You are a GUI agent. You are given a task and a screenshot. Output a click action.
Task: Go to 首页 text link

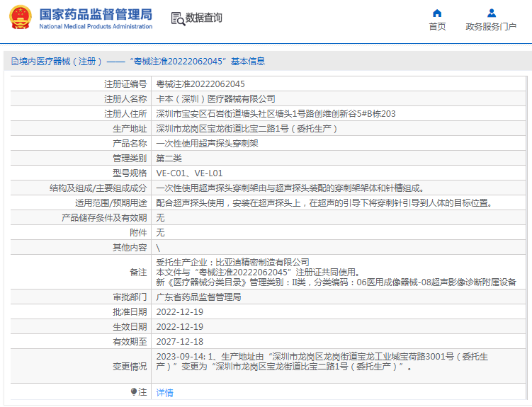[x=437, y=26]
